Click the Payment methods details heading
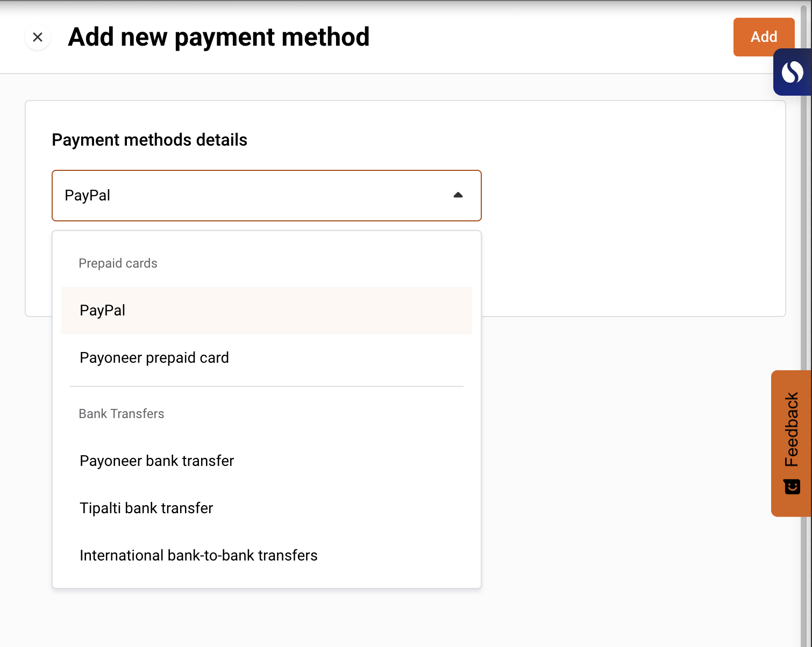 (x=149, y=140)
